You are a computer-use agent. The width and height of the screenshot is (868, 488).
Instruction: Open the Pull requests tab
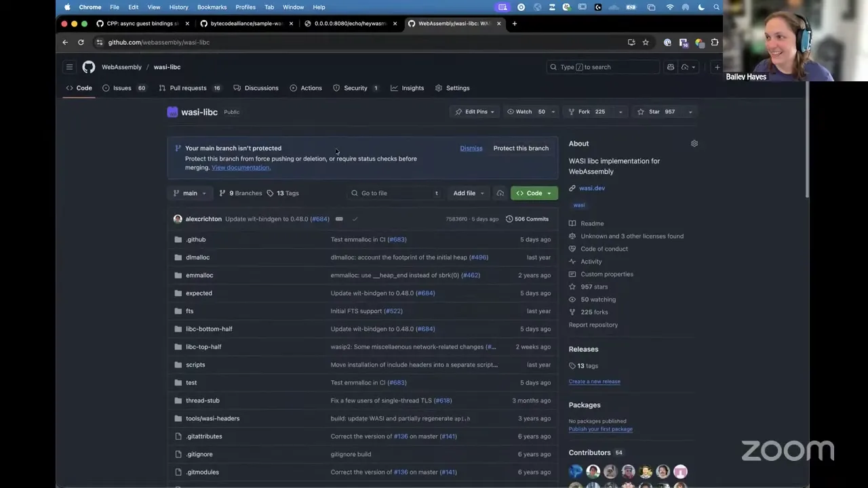coord(189,88)
